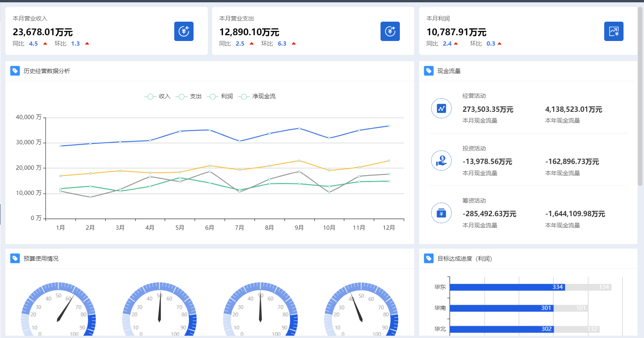
Task: Click the first budget gauge dial
Action: [58, 309]
